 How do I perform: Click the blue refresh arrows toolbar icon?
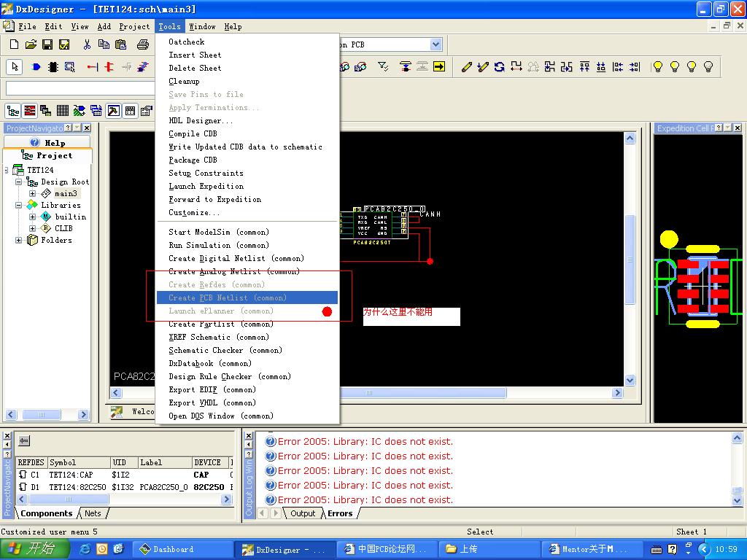[x=500, y=67]
